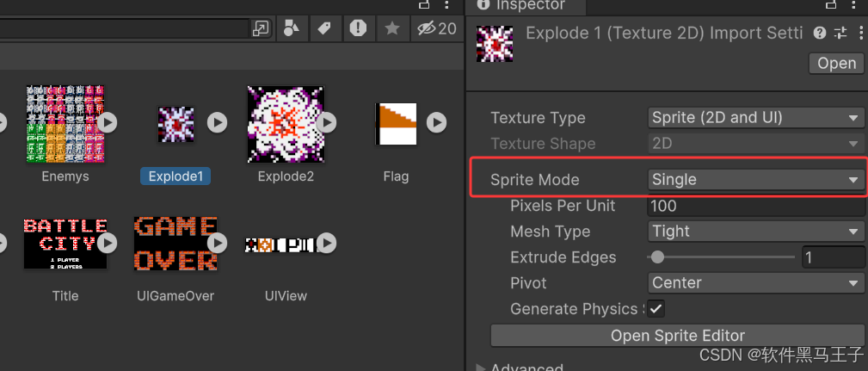868x371 pixels.
Task: Expand the UIView asset arrow
Action: [x=327, y=243]
